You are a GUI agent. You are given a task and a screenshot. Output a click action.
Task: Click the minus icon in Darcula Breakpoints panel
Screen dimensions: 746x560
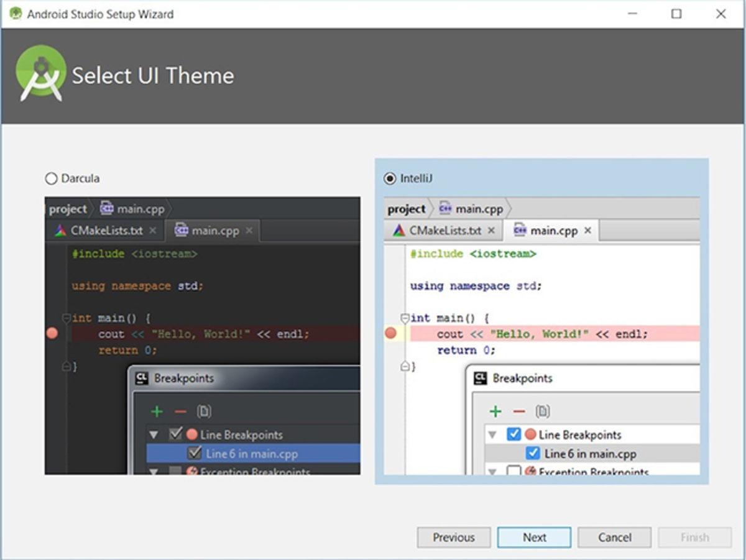(x=178, y=411)
